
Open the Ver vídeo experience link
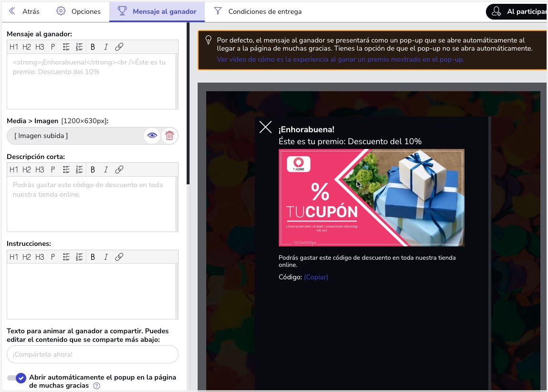coord(340,59)
